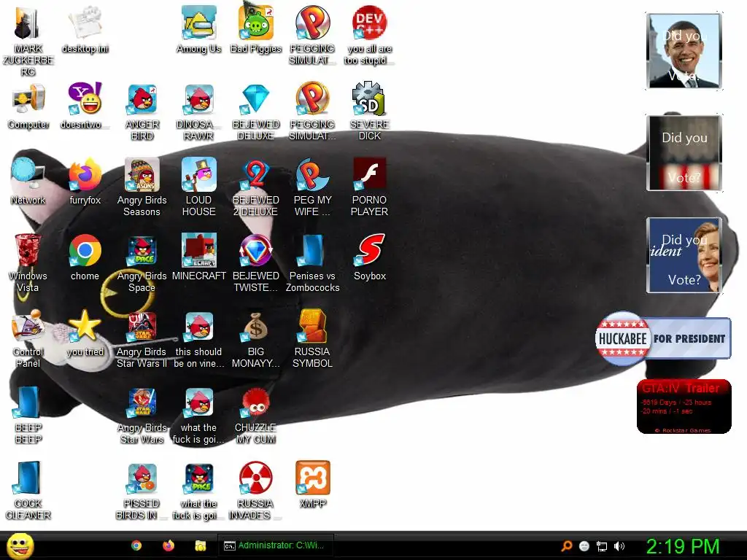Select the Angry Birds Star Wars icon
This screenshot has width=747, height=560.
click(142, 402)
